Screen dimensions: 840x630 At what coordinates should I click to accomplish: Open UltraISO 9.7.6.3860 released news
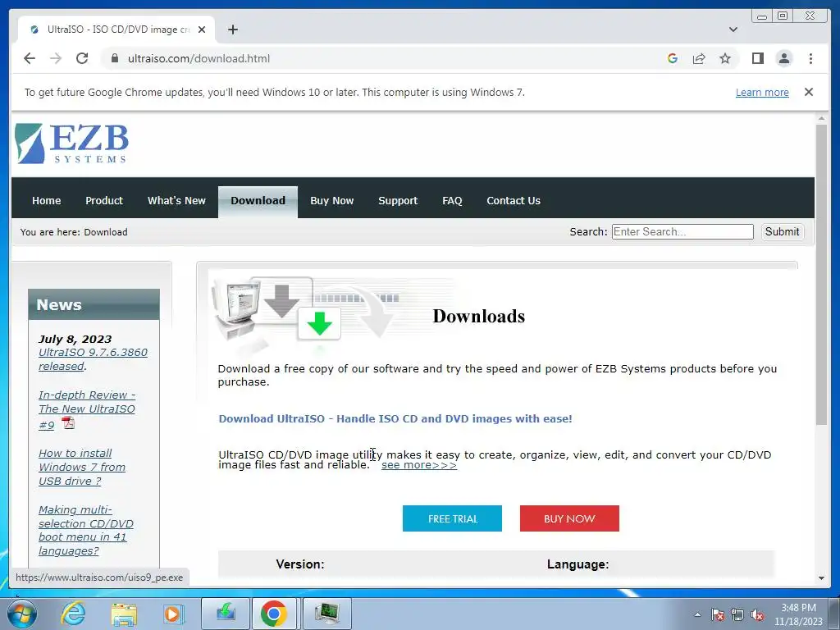pos(93,359)
